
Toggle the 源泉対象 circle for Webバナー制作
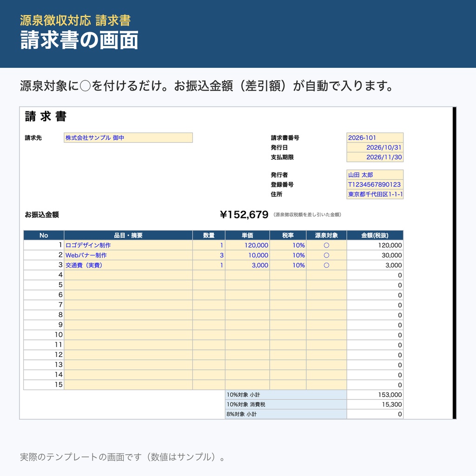326,255
